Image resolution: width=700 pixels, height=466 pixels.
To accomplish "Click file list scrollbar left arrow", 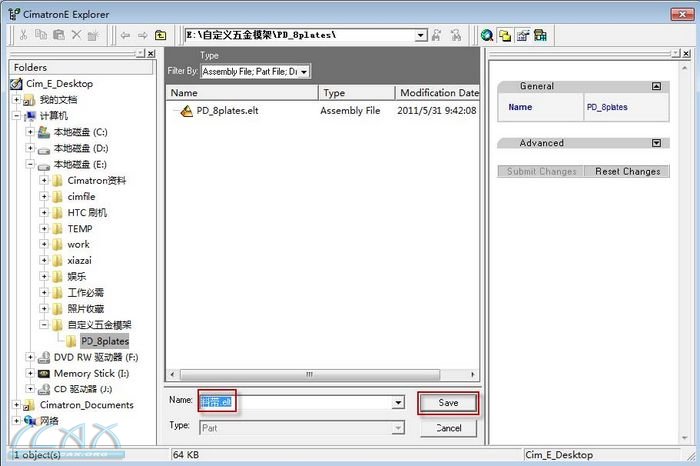I will 172,374.
